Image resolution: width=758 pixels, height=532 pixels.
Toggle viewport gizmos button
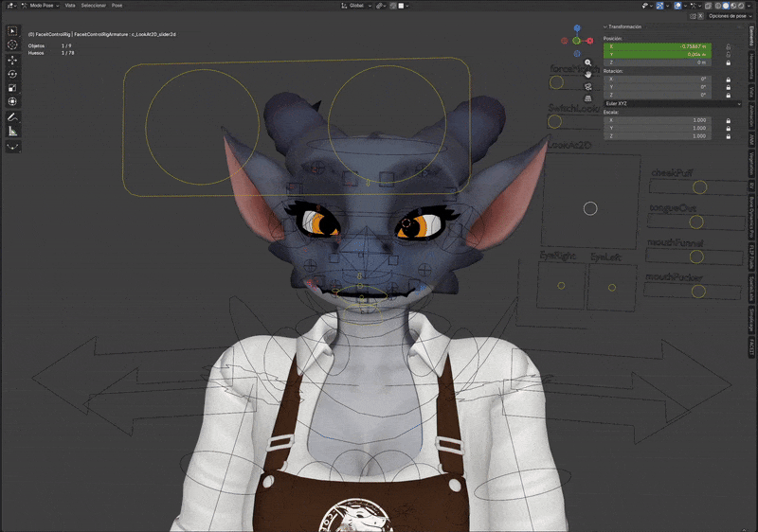659,6
